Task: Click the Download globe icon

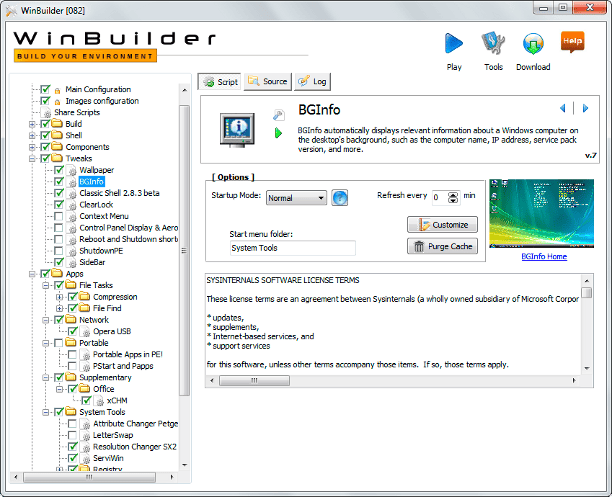Action: (x=533, y=43)
